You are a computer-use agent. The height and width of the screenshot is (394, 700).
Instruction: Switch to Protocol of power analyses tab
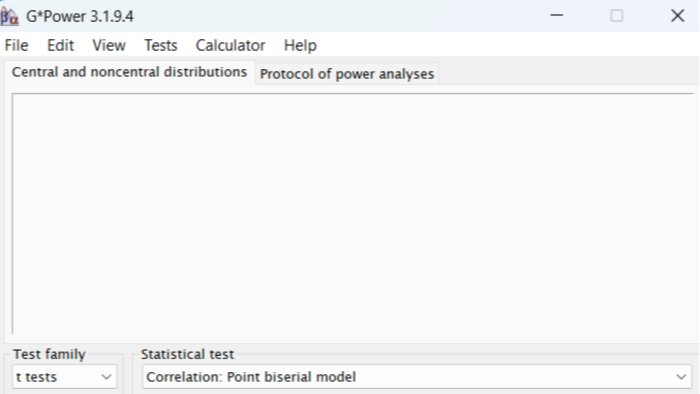[347, 74]
